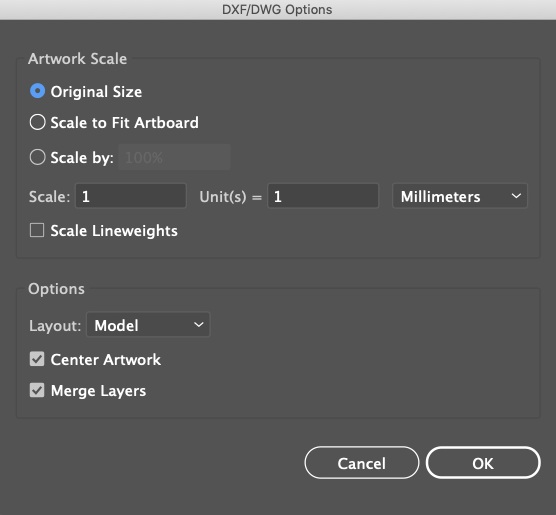
Task: Click the Scale value input field
Action: [x=130, y=196]
